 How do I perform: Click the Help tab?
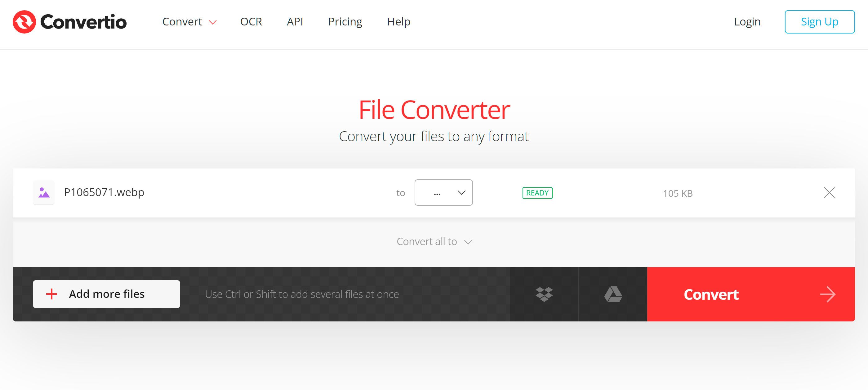[x=398, y=22]
